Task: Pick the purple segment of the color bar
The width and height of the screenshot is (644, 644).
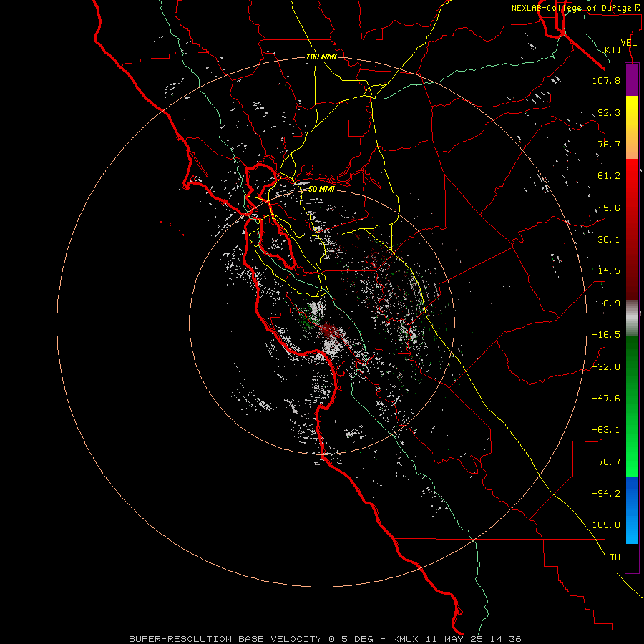Action: tap(632, 79)
